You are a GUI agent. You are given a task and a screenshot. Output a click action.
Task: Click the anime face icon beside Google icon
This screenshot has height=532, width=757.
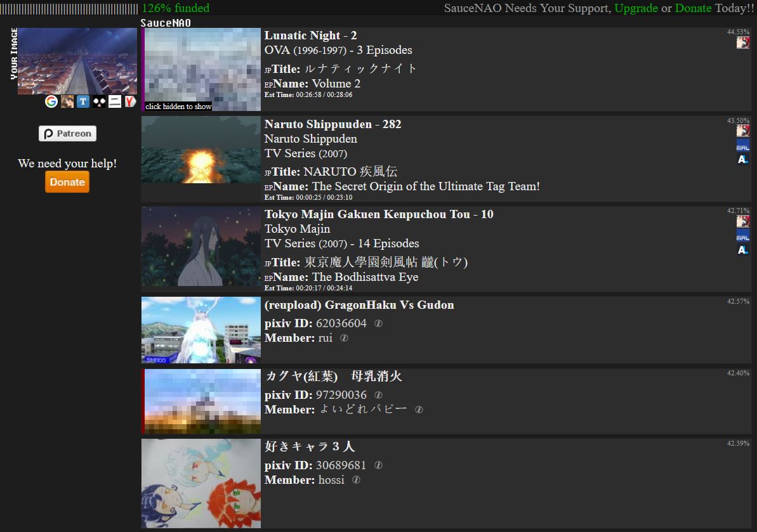[67, 101]
